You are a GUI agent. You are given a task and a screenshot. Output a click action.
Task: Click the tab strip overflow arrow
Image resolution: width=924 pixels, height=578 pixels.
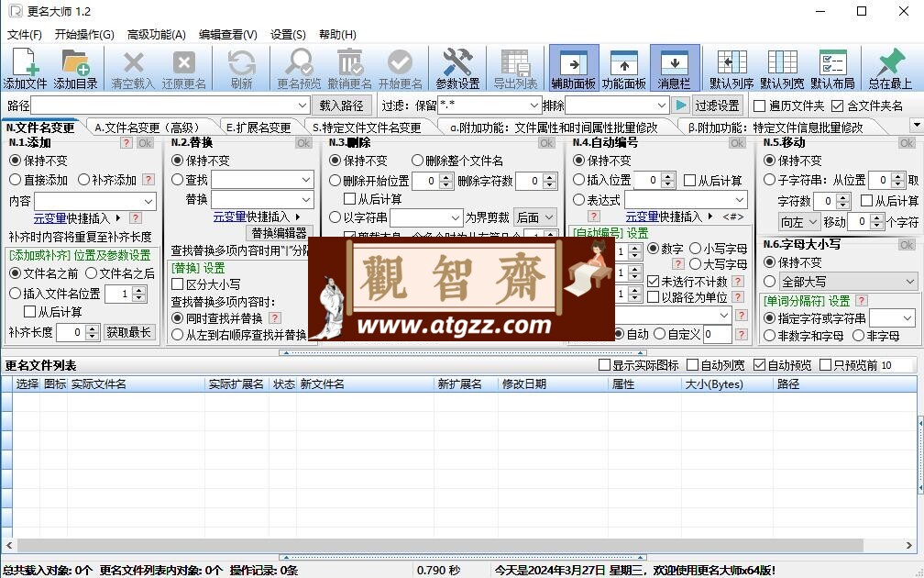916,125
